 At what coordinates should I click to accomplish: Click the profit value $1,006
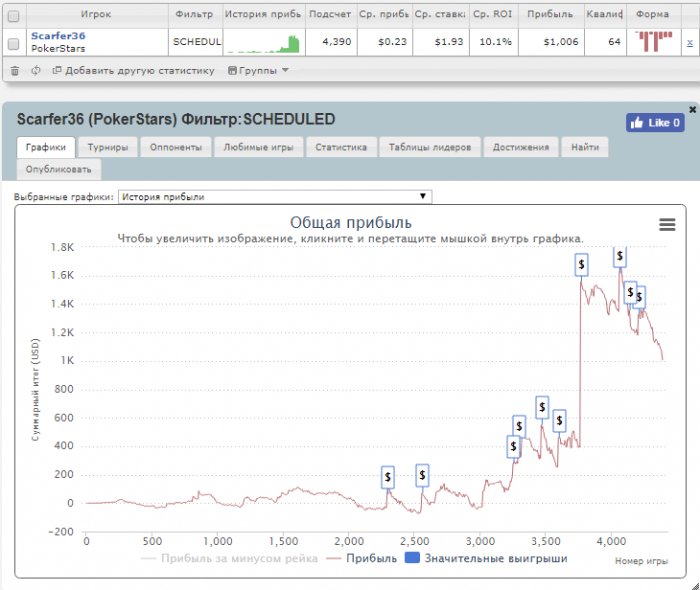[x=561, y=42]
